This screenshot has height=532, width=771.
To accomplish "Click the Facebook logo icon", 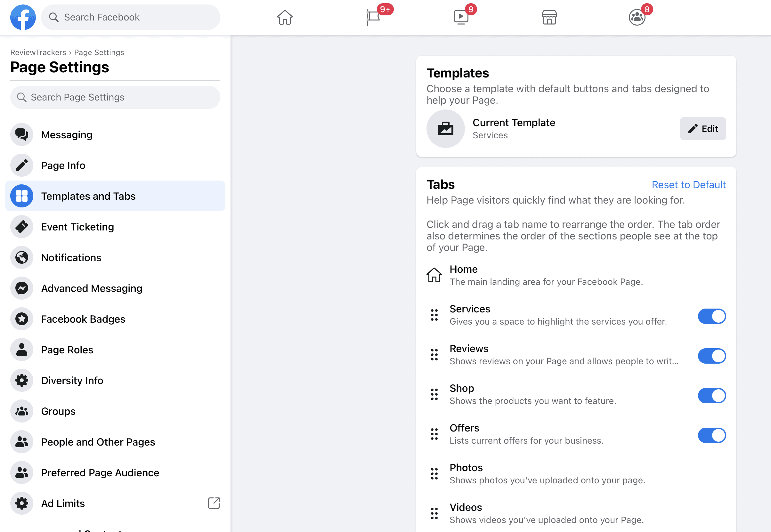I will 23,17.
